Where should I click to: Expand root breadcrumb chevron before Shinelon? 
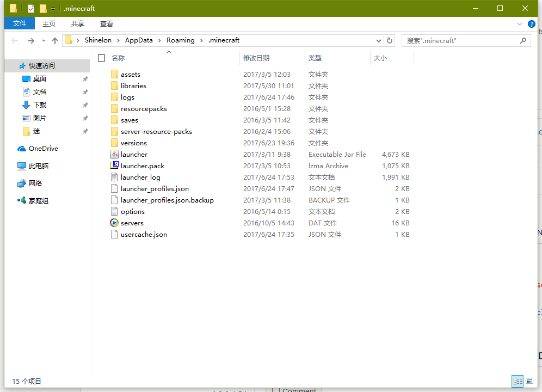click(x=78, y=40)
